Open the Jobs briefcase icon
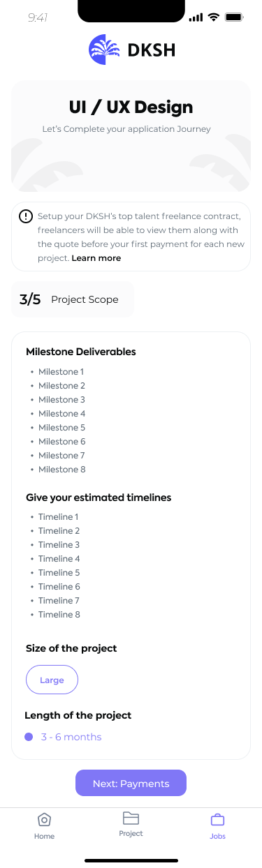Viewport: 262px width, 868px height. click(217, 820)
